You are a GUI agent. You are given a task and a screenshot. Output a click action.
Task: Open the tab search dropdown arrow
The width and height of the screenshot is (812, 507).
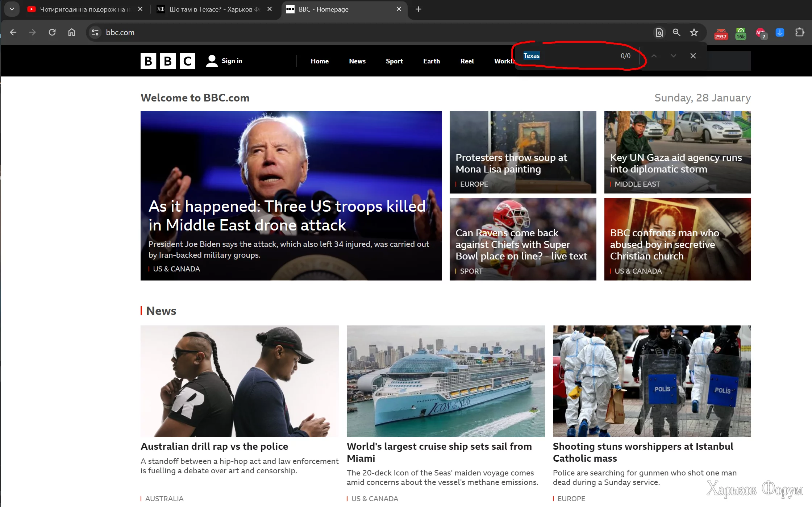[12, 9]
